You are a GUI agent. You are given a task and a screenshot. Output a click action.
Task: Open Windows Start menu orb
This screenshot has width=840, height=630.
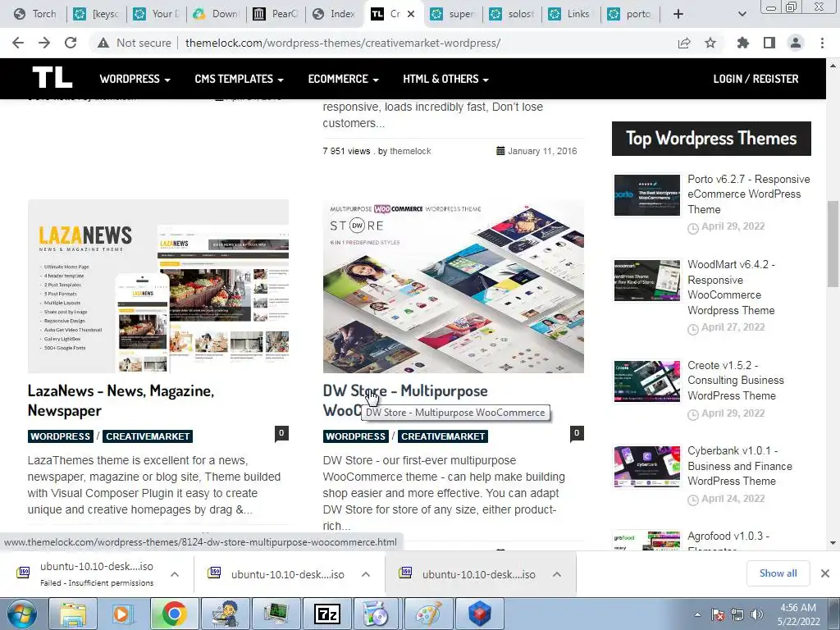(x=22, y=614)
